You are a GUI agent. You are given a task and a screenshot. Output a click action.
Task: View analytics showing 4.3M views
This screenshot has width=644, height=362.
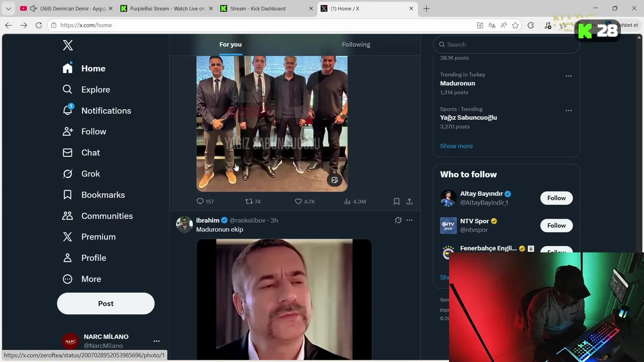click(355, 202)
